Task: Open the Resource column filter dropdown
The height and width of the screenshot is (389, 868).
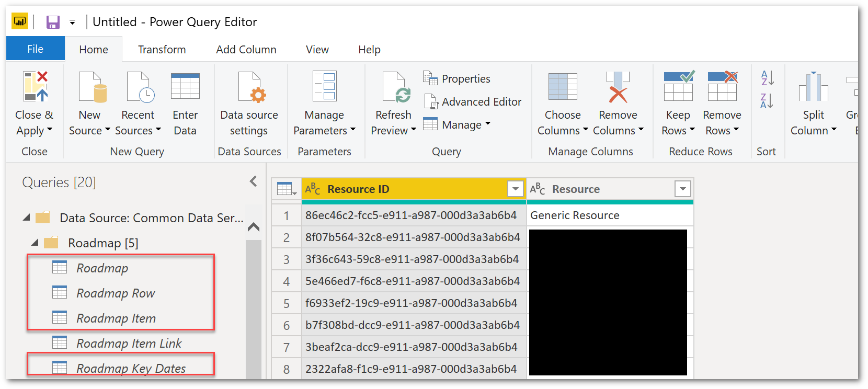Action: [682, 189]
